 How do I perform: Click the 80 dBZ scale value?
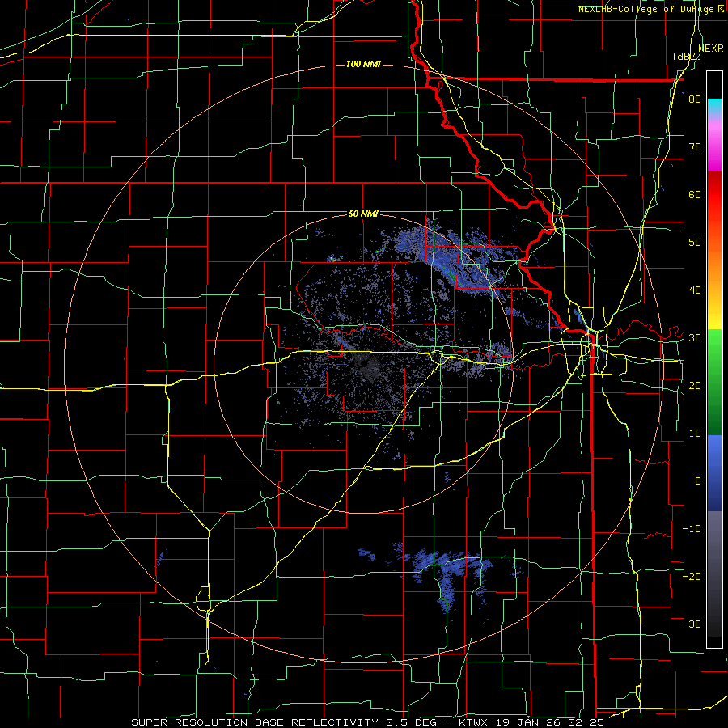pos(695,99)
